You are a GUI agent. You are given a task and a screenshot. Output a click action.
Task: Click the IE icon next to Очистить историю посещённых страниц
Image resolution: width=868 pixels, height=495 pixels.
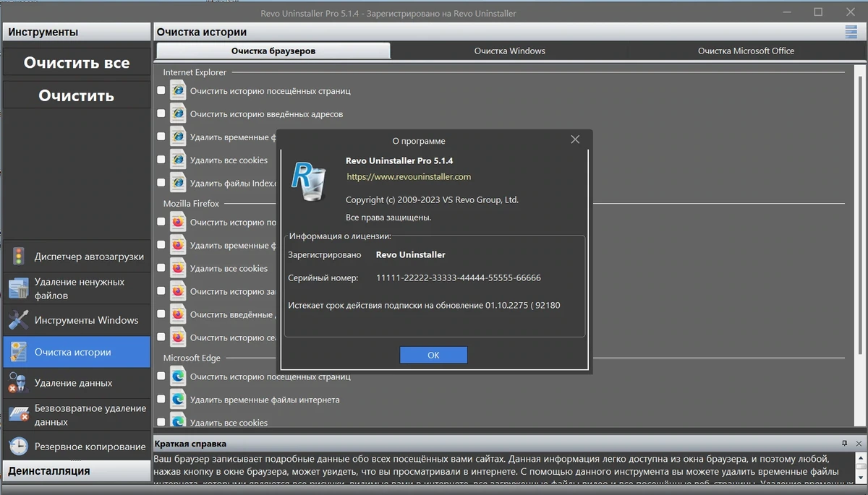point(178,90)
